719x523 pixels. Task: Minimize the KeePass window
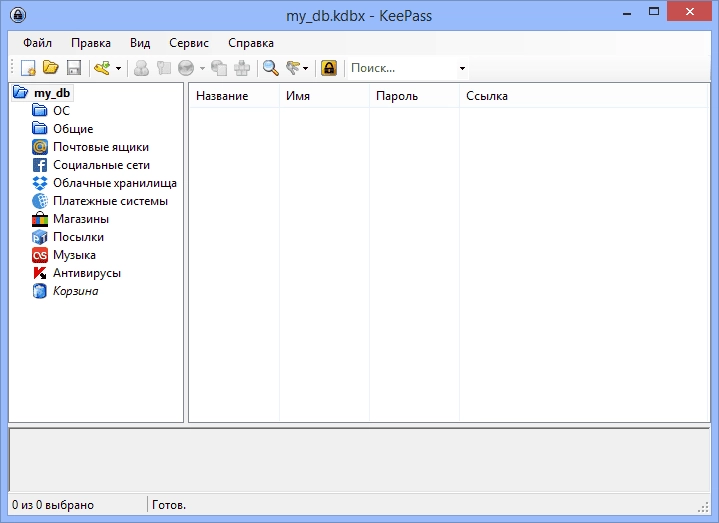[627, 12]
